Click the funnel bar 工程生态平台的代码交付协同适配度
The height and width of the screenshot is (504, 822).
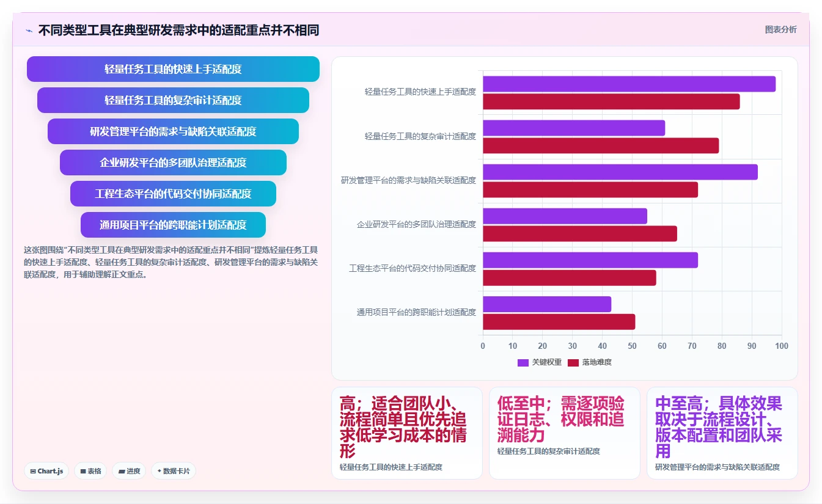click(x=173, y=194)
